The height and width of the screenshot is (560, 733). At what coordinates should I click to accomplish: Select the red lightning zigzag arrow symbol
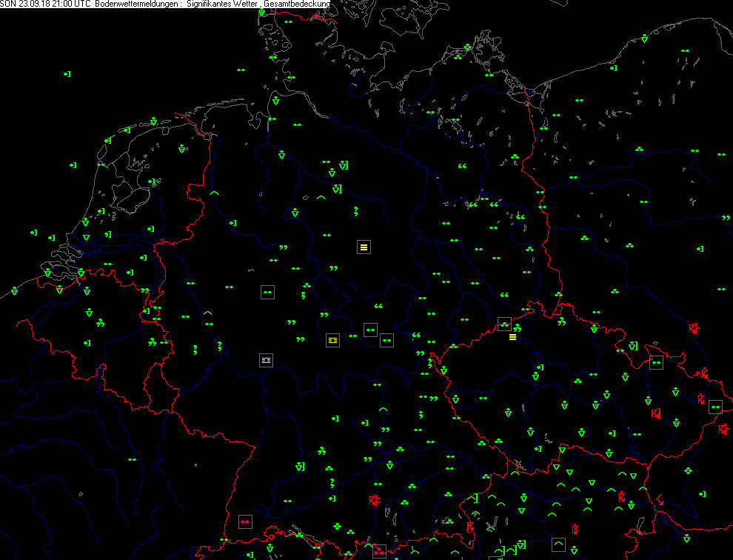(658, 500)
